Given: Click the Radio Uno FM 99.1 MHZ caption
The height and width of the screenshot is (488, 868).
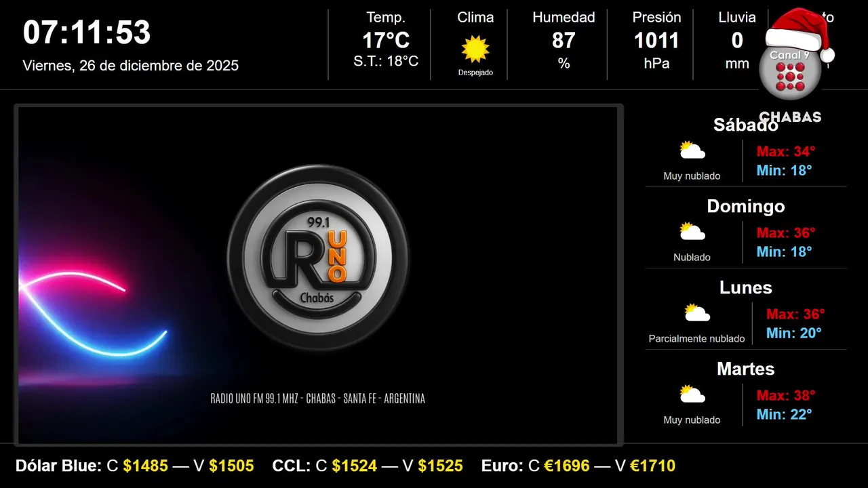Looking at the screenshot, I should tap(318, 399).
